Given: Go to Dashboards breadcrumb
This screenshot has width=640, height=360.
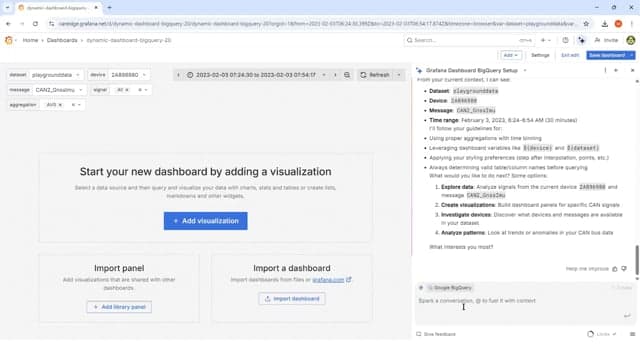Looking at the screenshot, I should [x=62, y=40].
